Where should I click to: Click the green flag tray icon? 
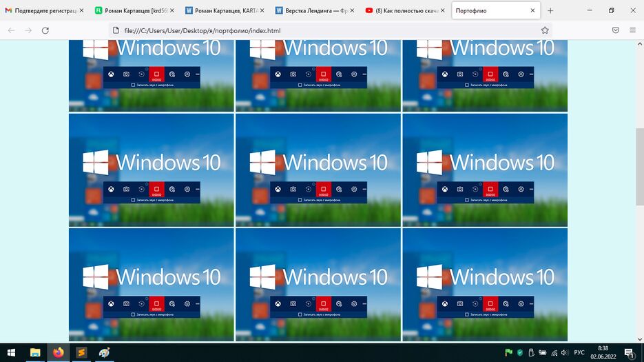pyautogui.click(x=508, y=352)
